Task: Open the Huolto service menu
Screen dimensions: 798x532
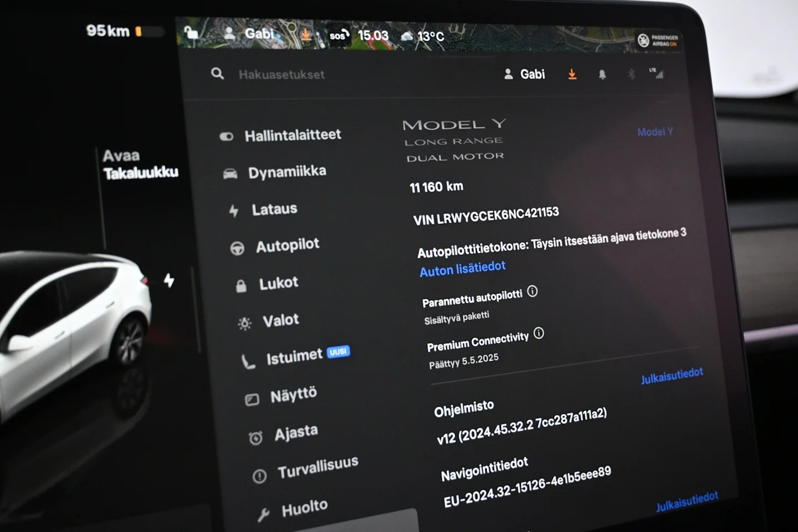Action: tap(293, 509)
